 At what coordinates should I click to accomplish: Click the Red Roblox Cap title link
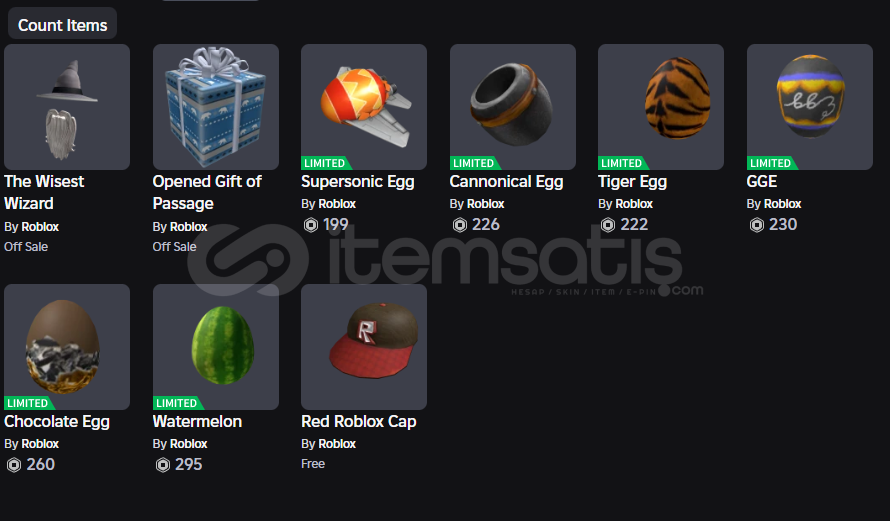pyautogui.click(x=359, y=421)
